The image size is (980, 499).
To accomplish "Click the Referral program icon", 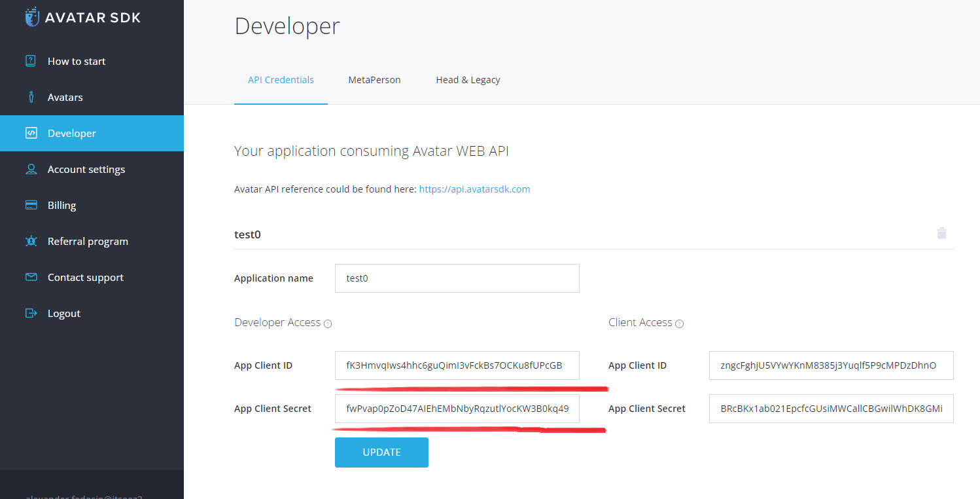I will point(31,241).
